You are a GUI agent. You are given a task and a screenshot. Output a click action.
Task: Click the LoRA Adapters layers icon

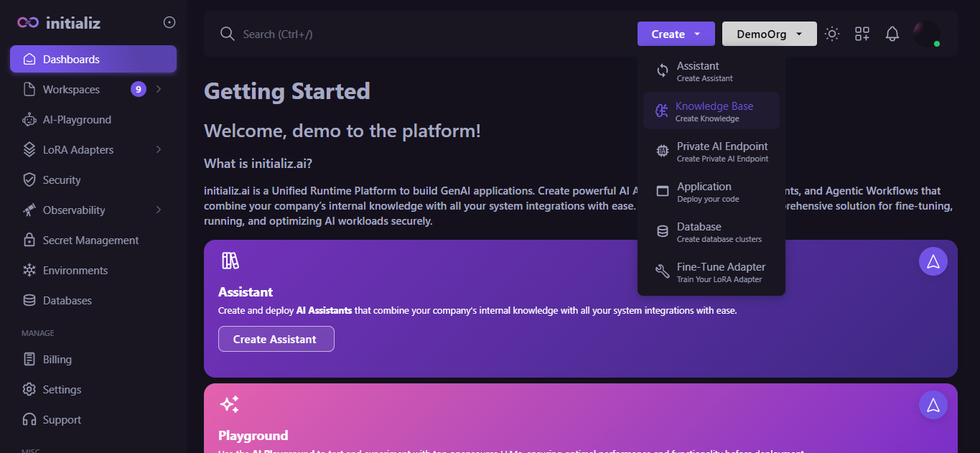pos(29,149)
